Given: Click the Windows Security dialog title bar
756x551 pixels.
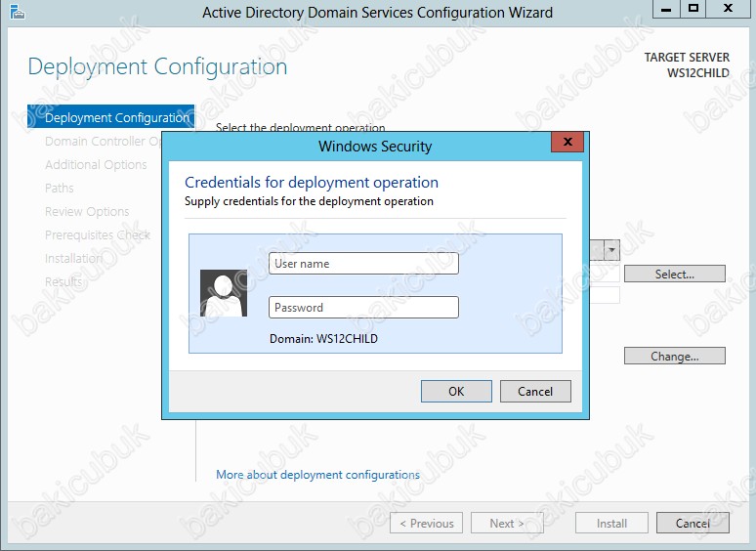Looking at the screenshot, I should point(375,147).
